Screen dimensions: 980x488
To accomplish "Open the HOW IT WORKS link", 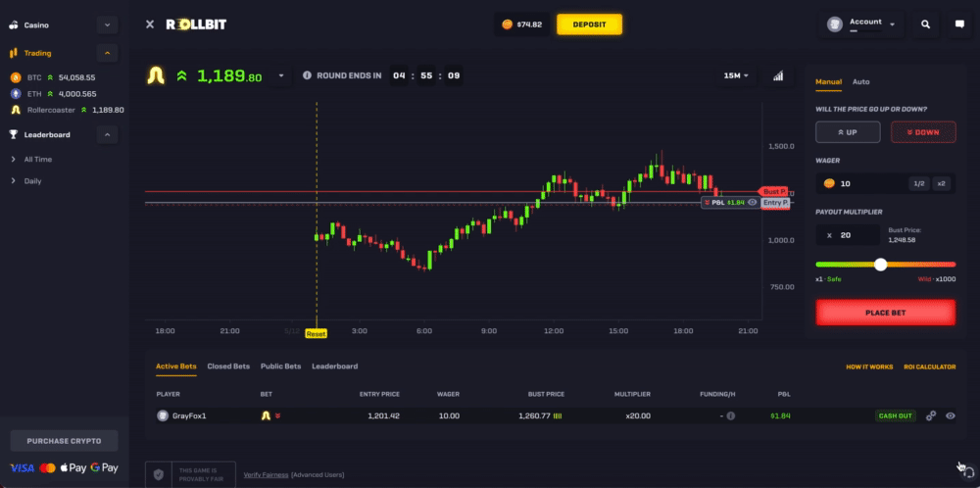I will tap(869, 366).
